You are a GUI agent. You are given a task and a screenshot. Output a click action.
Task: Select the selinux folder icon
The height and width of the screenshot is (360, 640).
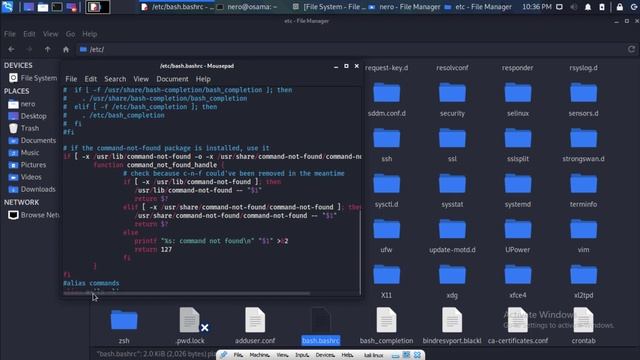click(518, 93)
